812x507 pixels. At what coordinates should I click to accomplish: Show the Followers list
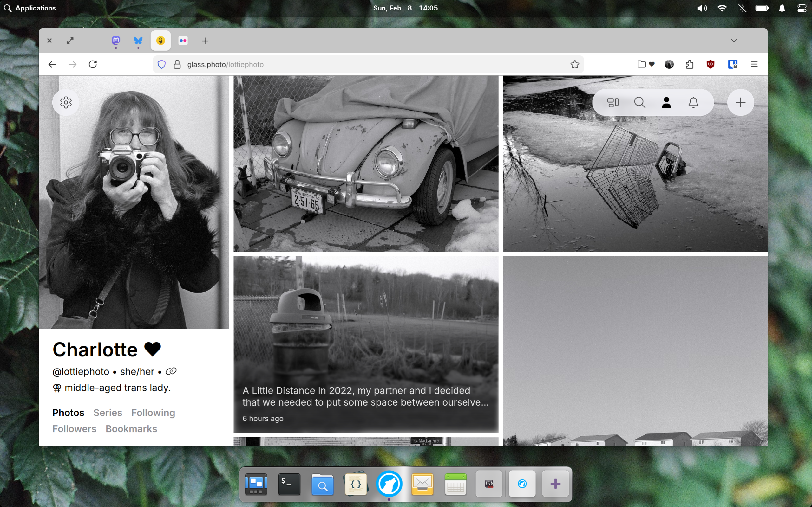(x=74, y=428)
